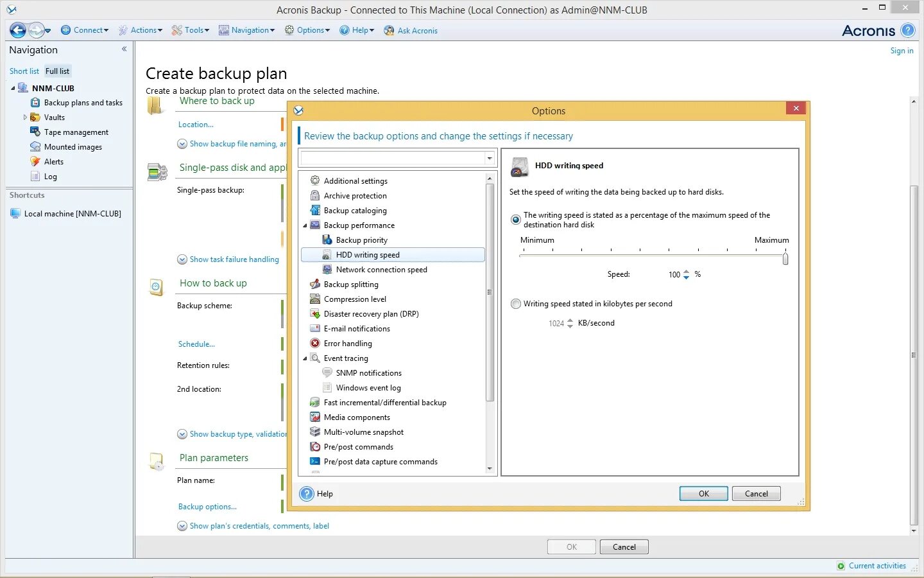The image size is (924, 578).
Task: Expand the Vaults tree node
Action: coord(25,118)
